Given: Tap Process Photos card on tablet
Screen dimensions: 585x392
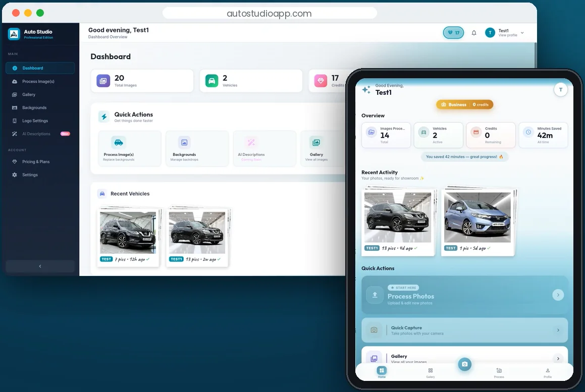Looking at the screenshot, I should point(464,295).
